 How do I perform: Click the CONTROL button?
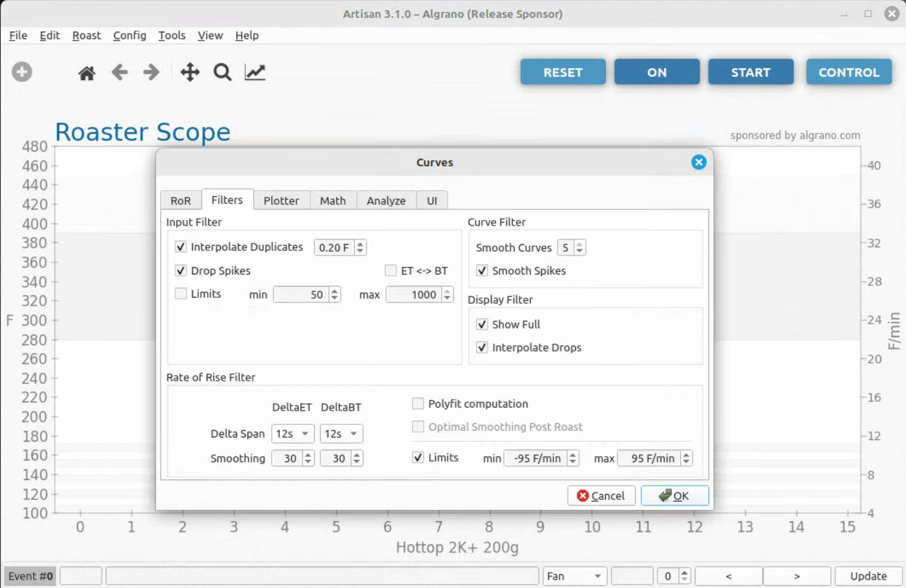[849, 72]
